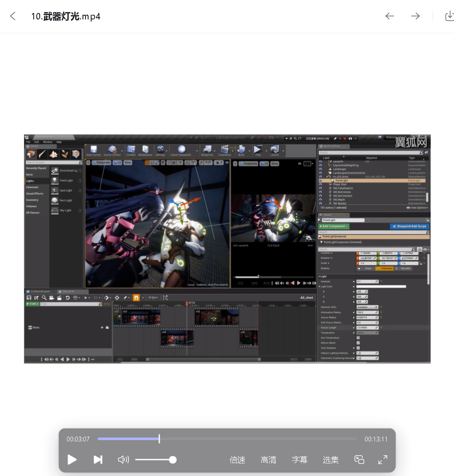The height and width of the screenshot is (476, 454).
Task: Open the Cinematics toolbar icon
Action: (x=225, y=150)
